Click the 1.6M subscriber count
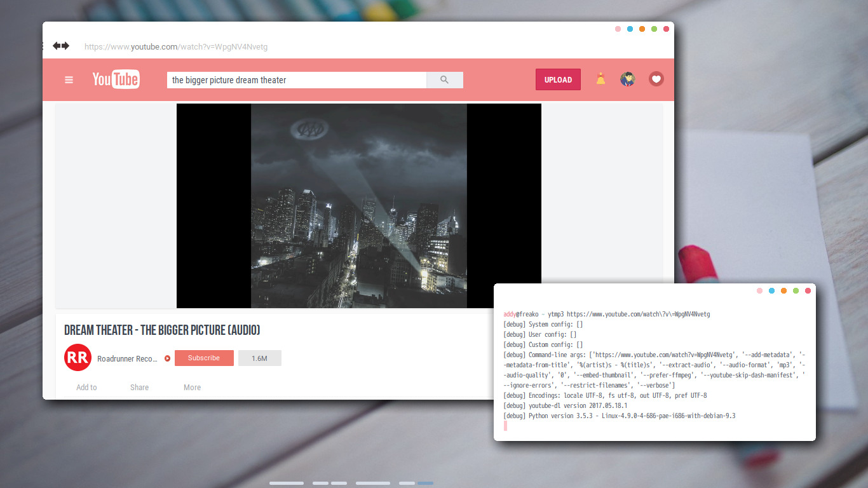This screenshot has width=868, height=488. point(259,358)
